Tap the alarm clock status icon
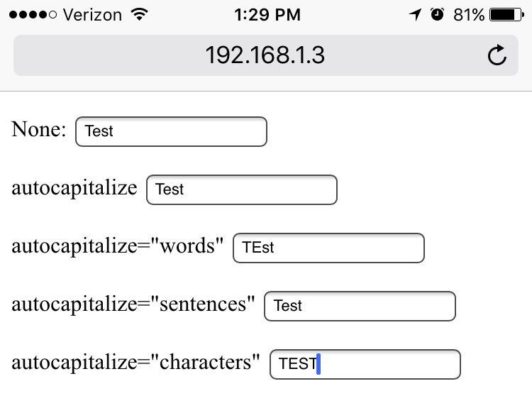Viewport: 532px width, 413px height. point(437,14)
